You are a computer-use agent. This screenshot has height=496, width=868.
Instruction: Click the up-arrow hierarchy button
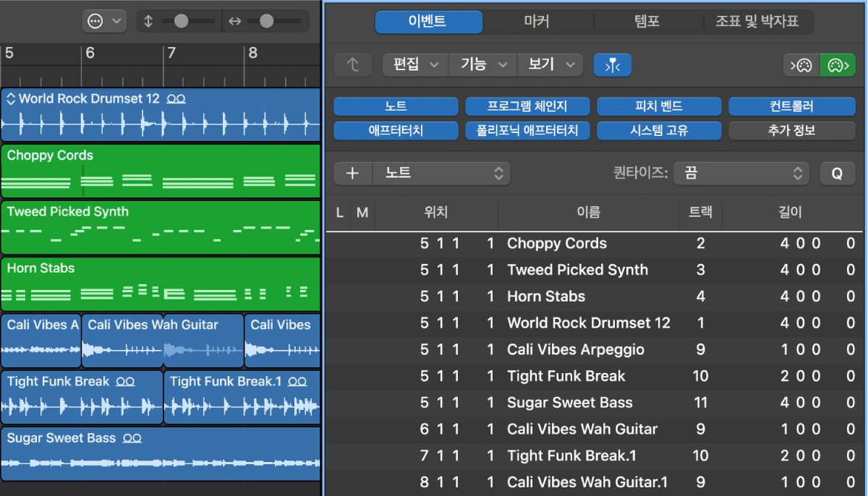tap(352, 65)
